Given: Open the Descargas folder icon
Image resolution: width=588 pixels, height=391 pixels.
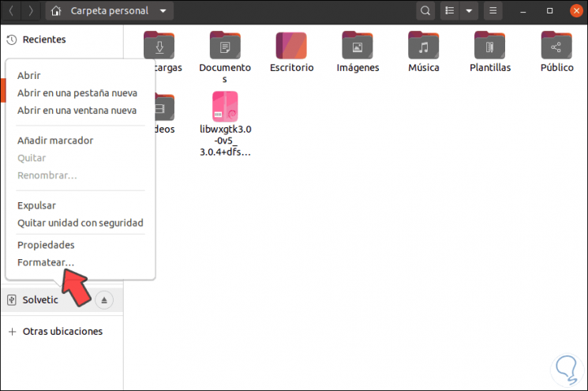Looking at the screenshot, I should click(x=159, y=45).
